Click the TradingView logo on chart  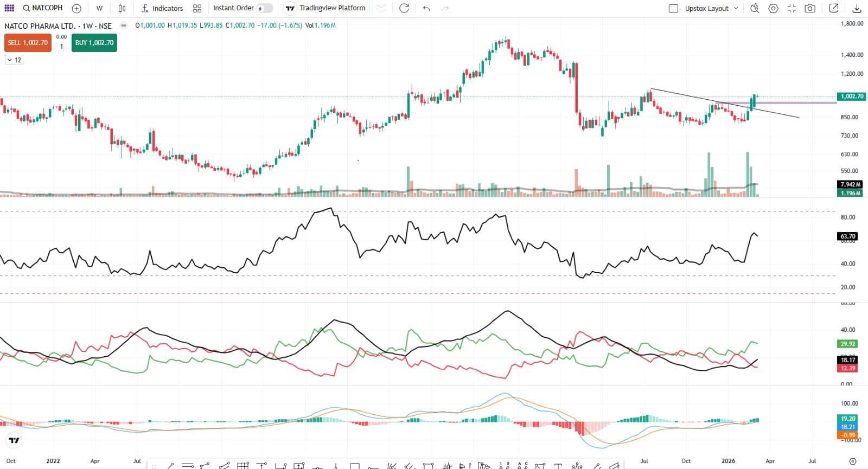click(14, 440)
